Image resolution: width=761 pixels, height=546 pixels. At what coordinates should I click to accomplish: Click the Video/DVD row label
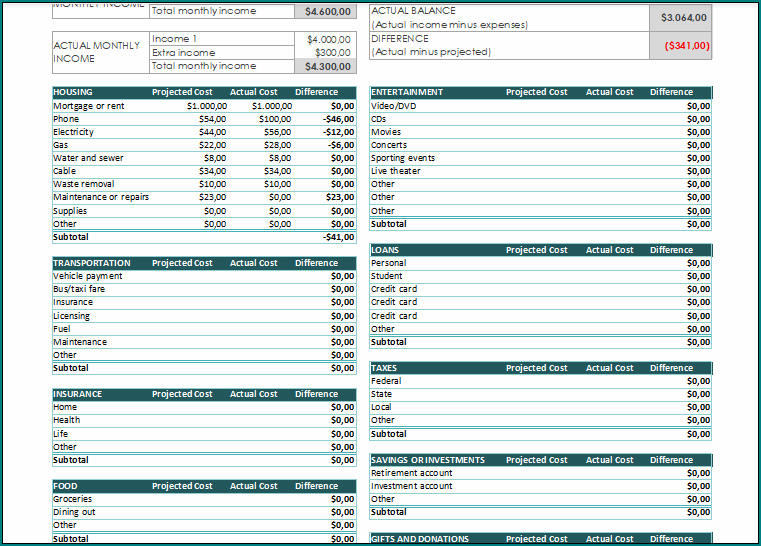[x=394, y=106]
